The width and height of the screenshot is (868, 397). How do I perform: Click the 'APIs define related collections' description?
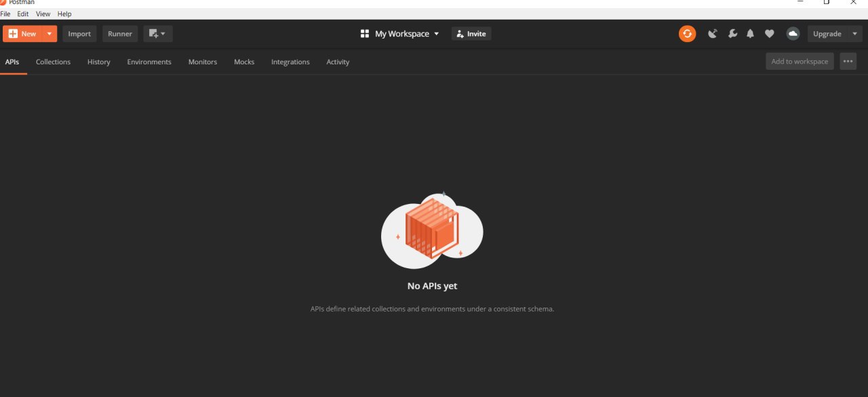(432, 309)
